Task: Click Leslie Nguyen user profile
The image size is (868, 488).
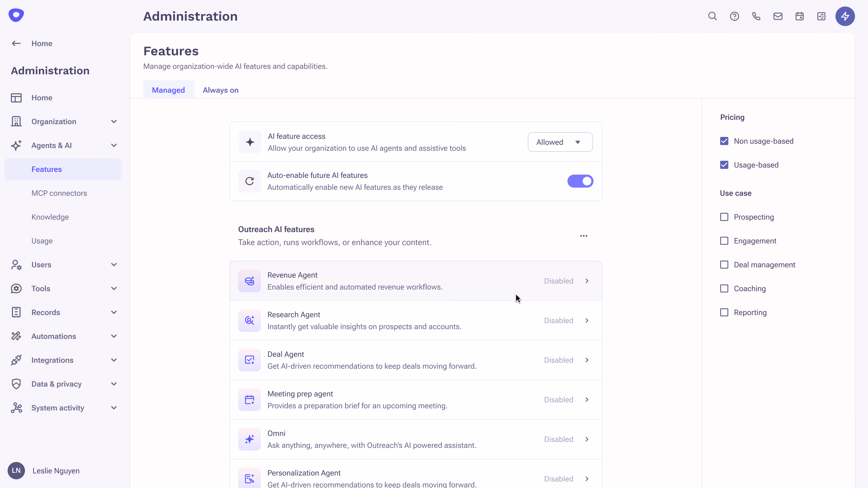Action: click(44, 471)
